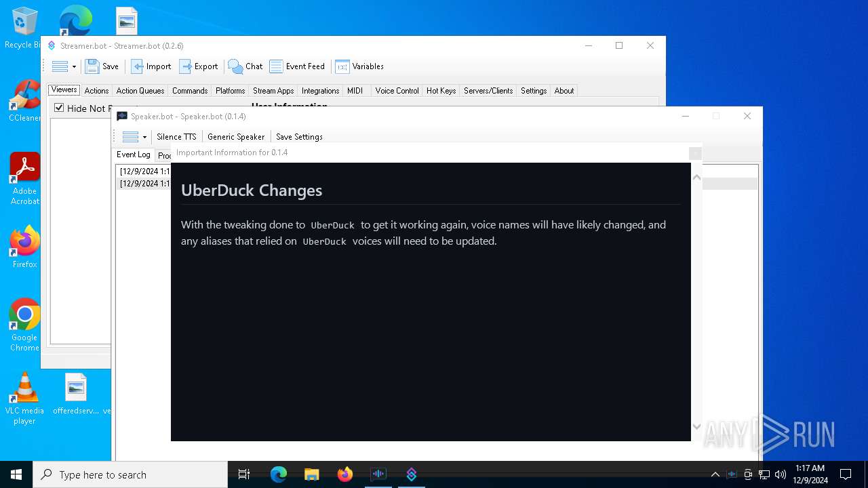This screenshot has height=488, width=868.
Task: Click the volume icon in system tray
Action: pos(781,474)
